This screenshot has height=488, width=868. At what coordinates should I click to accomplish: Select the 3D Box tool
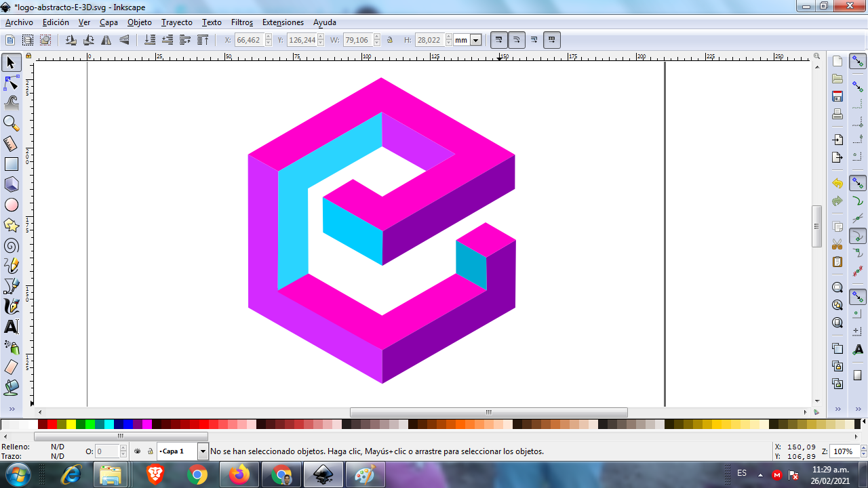coord(11,184)
